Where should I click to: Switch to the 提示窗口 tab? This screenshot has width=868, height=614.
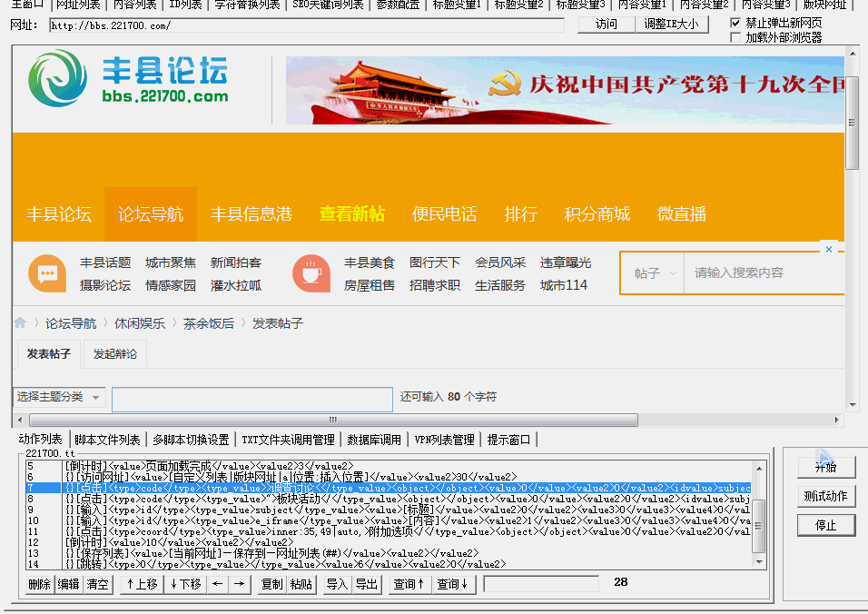508,440
